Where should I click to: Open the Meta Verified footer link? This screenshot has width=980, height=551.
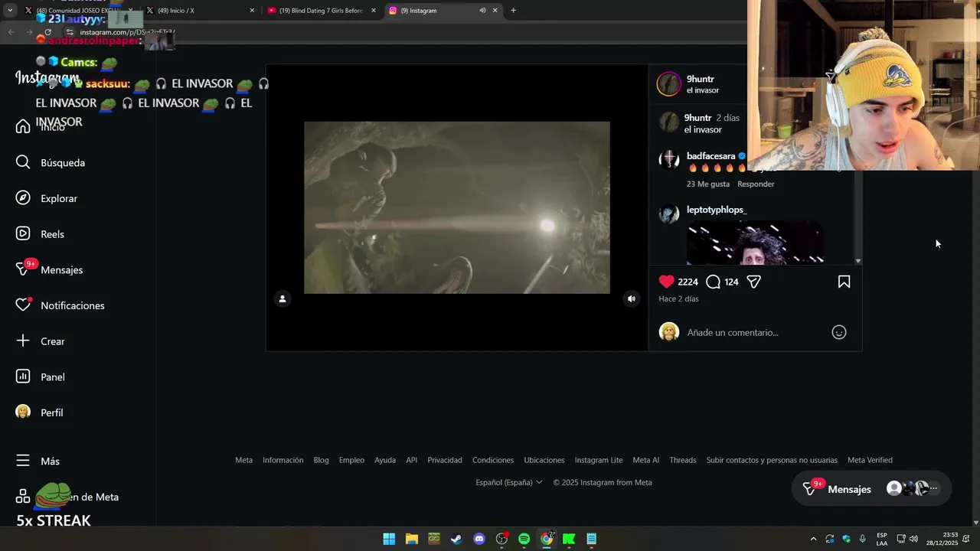(x=870, y=460)
